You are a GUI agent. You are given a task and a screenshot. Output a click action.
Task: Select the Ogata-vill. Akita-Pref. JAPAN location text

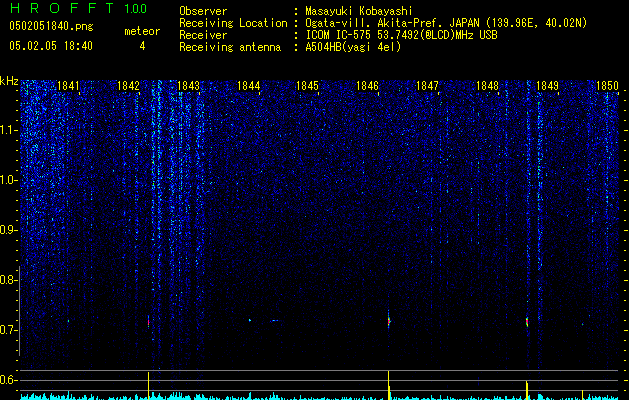[x=446, y=23]
